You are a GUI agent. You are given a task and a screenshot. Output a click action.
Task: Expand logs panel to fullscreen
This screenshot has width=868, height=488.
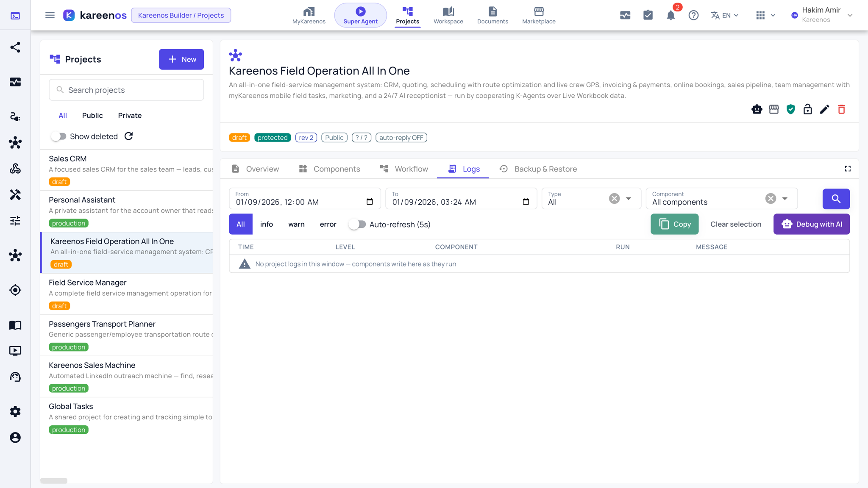pyautogui.click(x=848, y=169)
